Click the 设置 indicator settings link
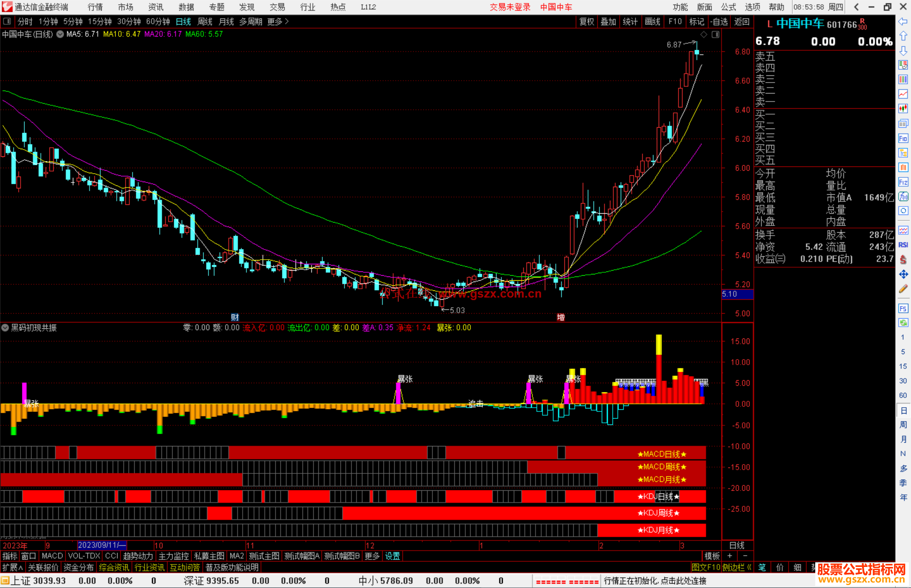 pos(392,556)
